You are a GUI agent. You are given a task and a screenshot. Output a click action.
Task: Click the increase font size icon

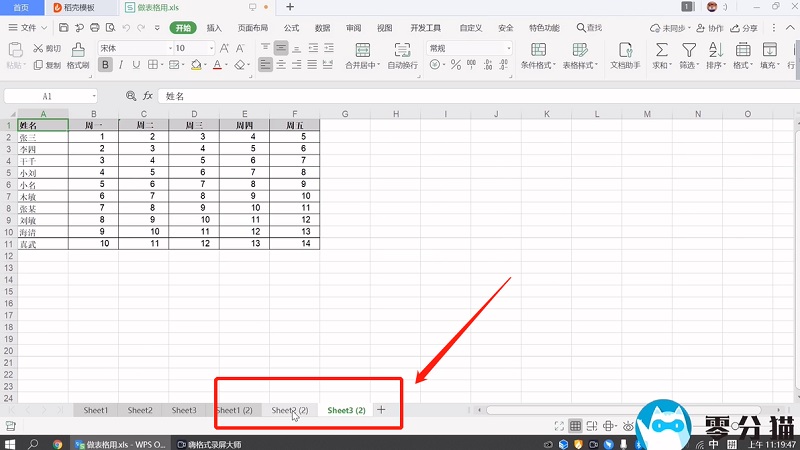pyautogui.click(x=225, y=48)
